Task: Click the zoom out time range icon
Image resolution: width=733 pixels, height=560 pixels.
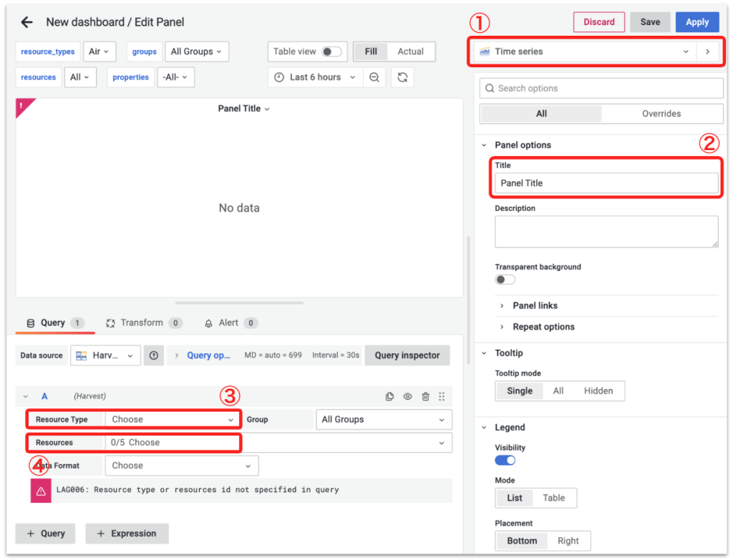Action: (374, 77)
